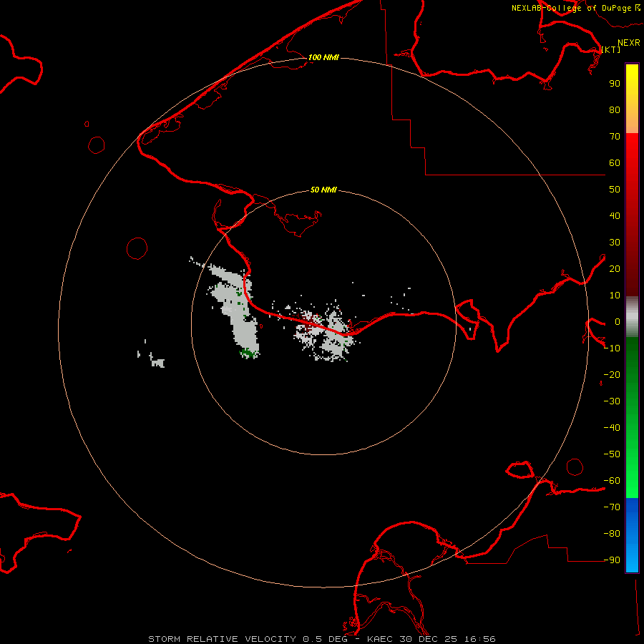This screenshot has width=644, height=644.
Task: Click the -20 value on velocity scale
Action: pos(612,374)
